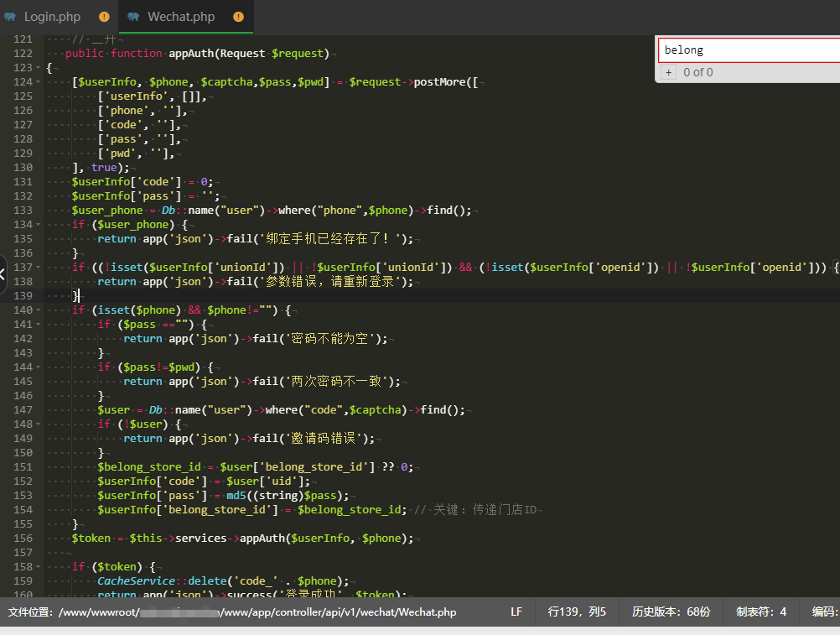Click the row 139, column 5 position indicator
Image resolution: width=840 pixels, height=635 pixels.
pos(577,612)
